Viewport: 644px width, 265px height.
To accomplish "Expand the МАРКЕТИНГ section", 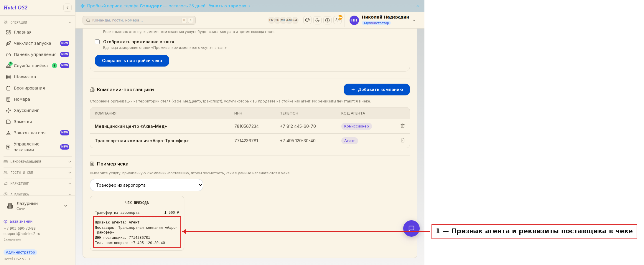I will (37, 183).
